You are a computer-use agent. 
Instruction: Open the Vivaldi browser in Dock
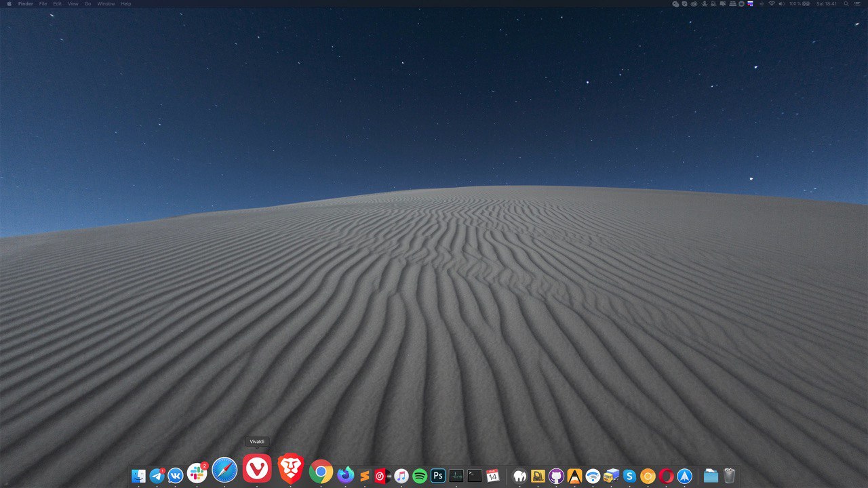257,468
